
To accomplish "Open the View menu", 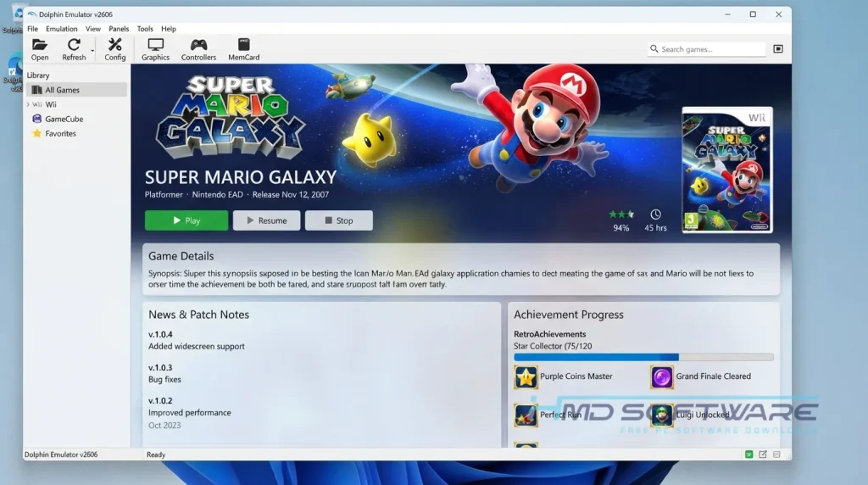I will coord(93,29).
